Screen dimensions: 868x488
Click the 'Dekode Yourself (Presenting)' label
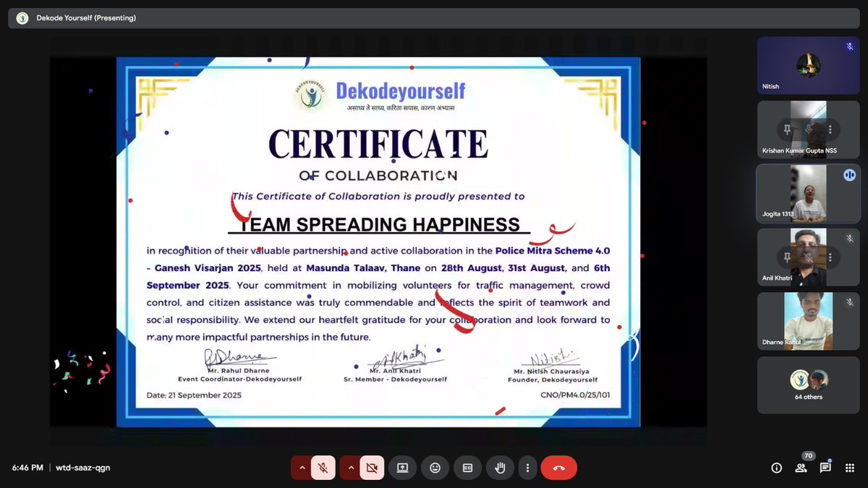(86, 18)
